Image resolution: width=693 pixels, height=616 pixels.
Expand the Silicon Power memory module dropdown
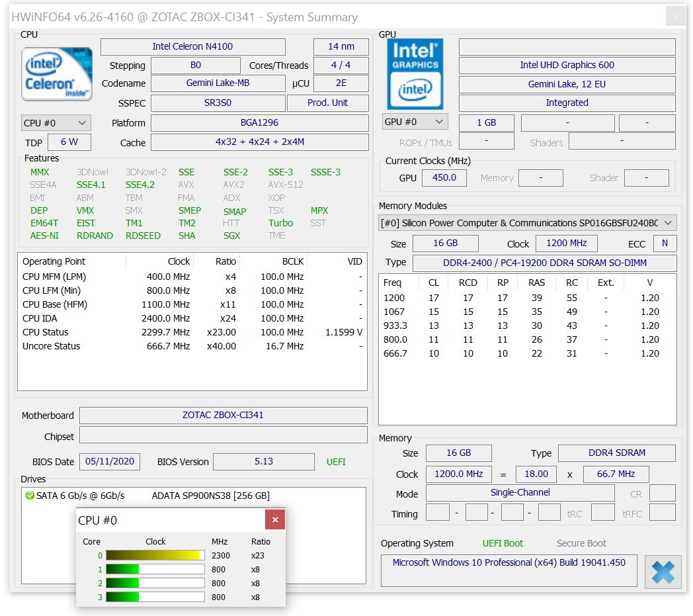[527, 223]
